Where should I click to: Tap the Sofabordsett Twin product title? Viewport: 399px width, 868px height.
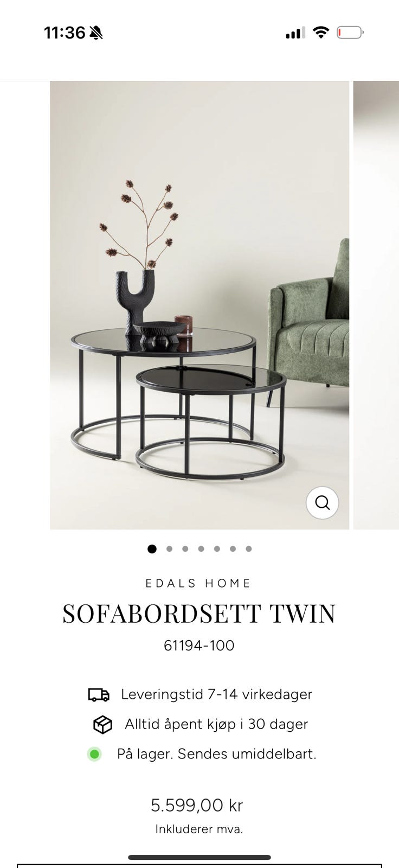pyautogui.click(x=199, y=614)
